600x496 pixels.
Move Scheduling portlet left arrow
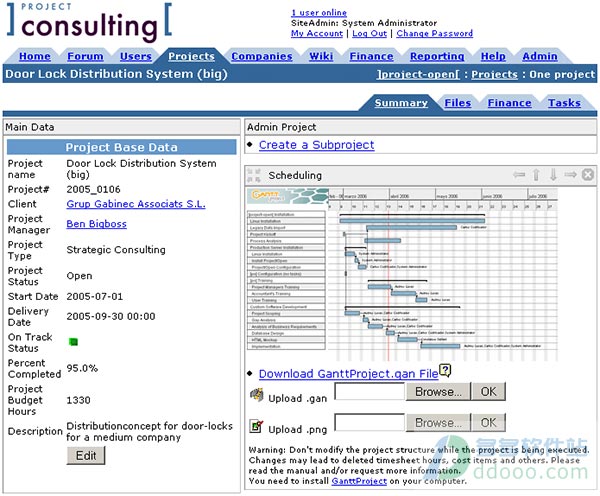click(519, 175)
